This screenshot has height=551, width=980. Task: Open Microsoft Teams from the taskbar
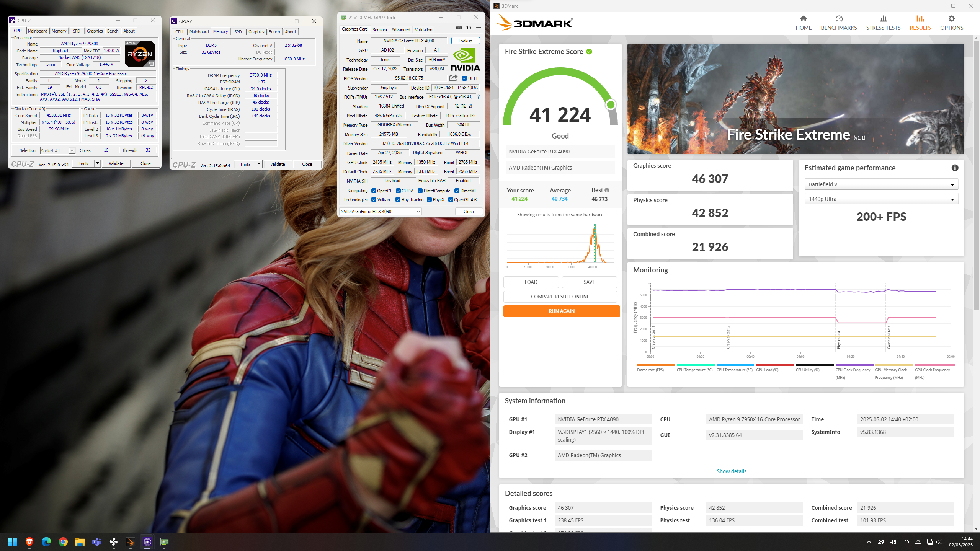[x=96, y=542]
